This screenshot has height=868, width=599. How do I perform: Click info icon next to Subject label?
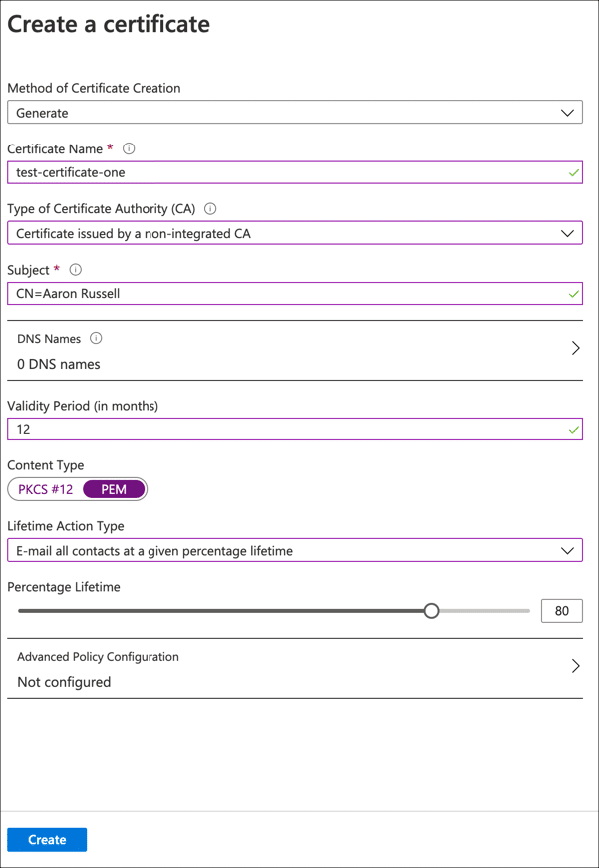(x=76, y=270)
